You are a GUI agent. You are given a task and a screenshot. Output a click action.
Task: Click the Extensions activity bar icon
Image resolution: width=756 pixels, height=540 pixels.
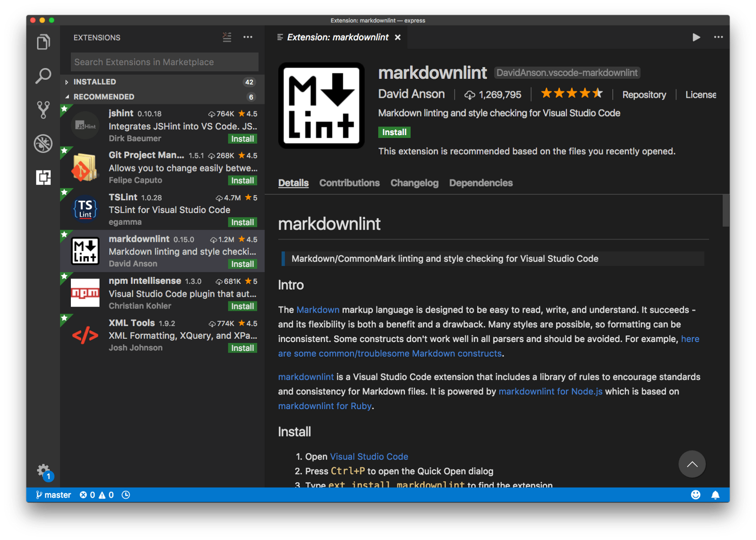tap(43, 178)
